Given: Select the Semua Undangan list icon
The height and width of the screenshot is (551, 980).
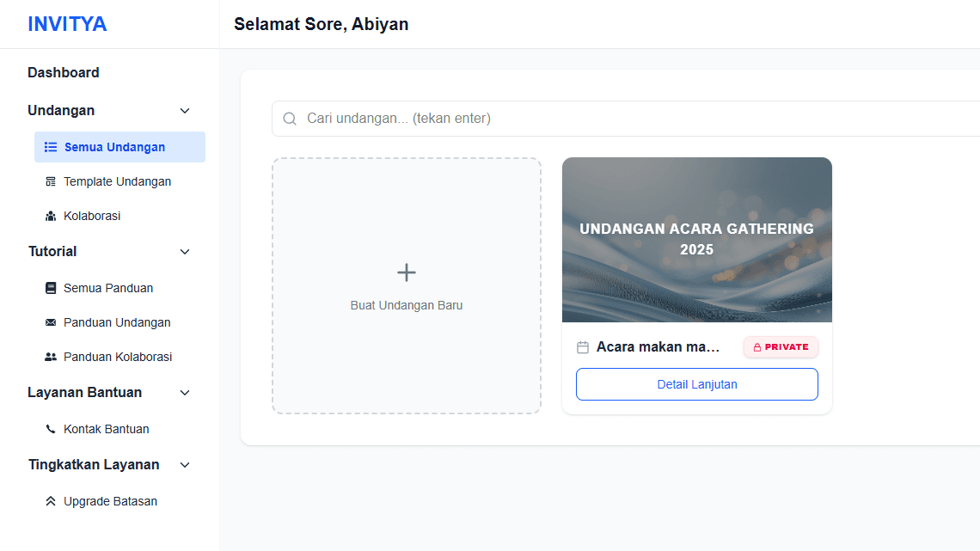Looking at the screenshot, I should 50,147.
